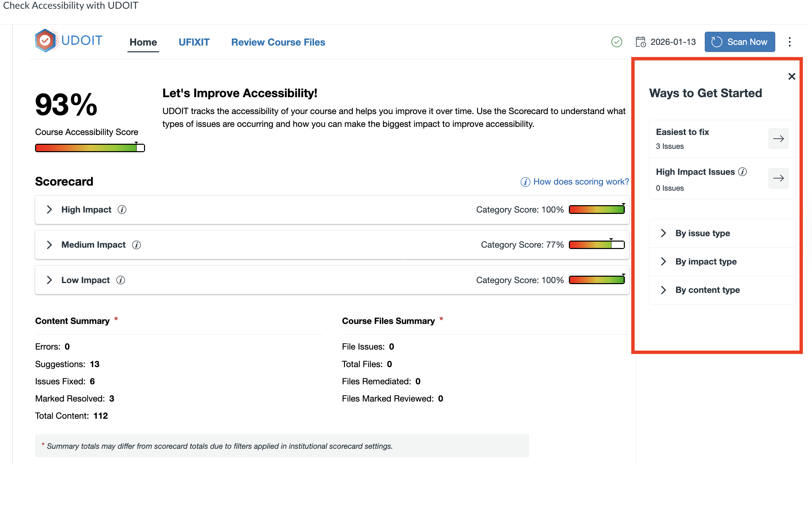
Task: Click the Course Accessibility Score progress bar
Action: click(x=90, y=148)
